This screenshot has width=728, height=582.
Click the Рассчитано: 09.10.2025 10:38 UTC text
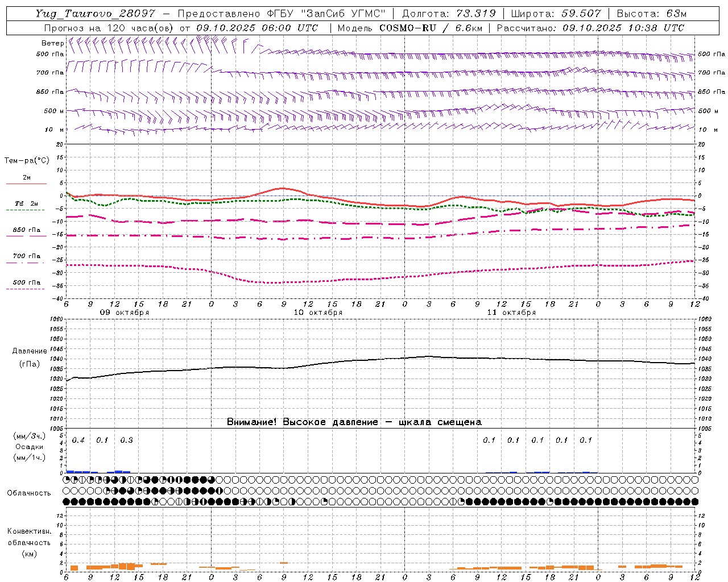click(x=590, y=28)
